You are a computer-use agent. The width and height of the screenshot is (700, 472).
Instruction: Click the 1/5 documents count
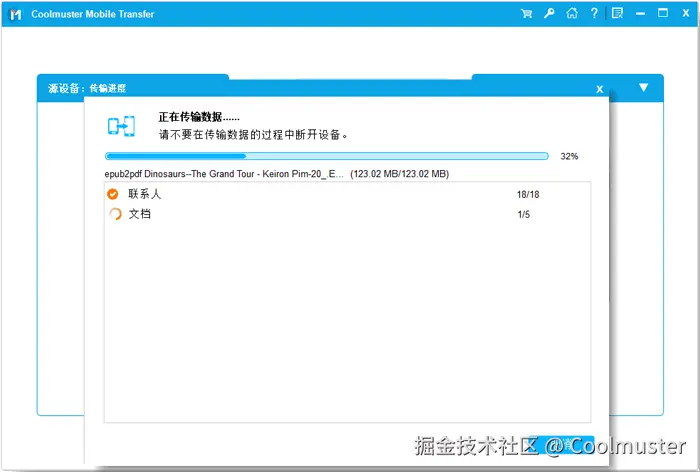click(524, 215)
